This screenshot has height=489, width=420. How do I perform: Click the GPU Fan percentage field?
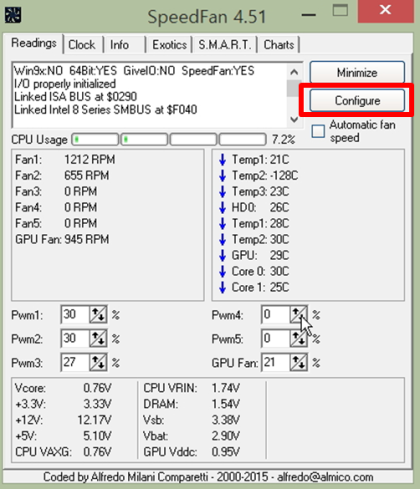coord(275,362)
